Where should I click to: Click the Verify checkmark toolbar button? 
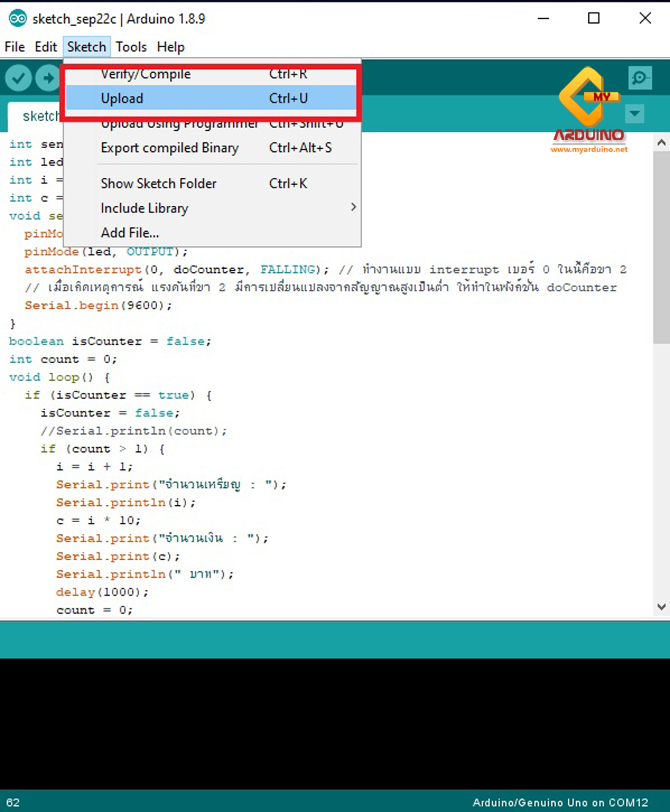click(x=18, y=78)
